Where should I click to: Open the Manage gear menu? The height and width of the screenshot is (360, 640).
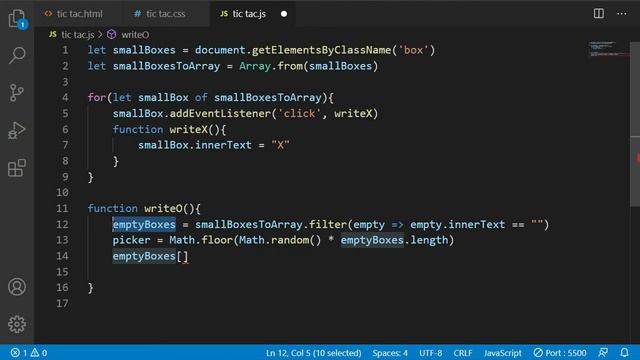pos(17,324)
